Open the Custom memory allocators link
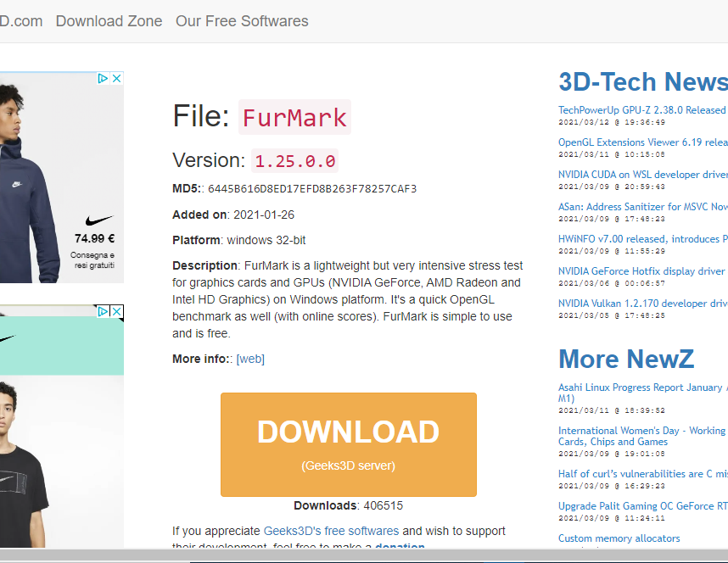This screenshot has height=563, width=728. click(x=619, y=538)
